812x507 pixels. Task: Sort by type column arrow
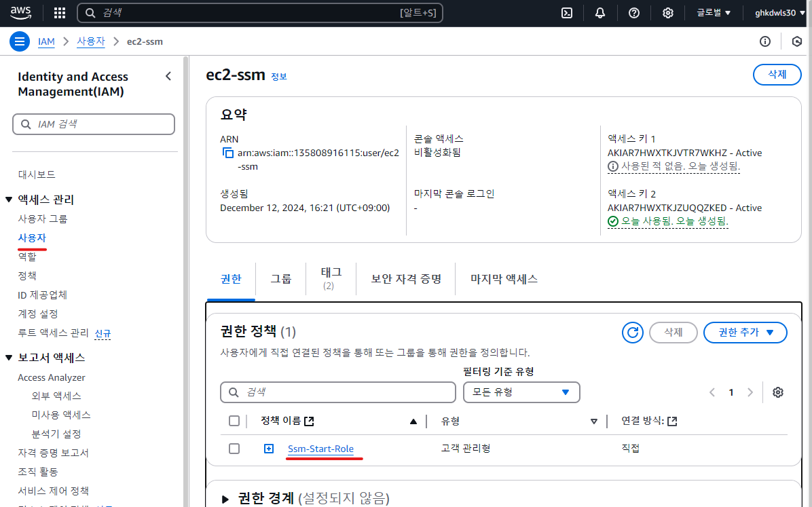[594, 421]
